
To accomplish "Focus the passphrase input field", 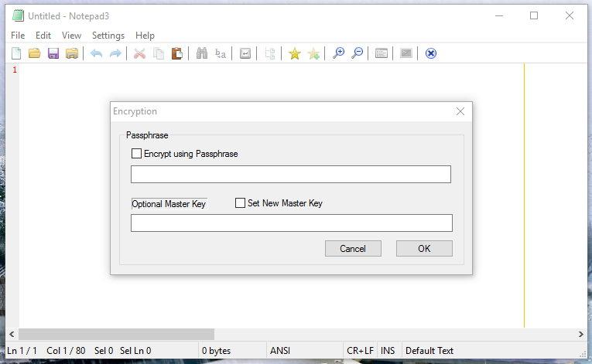I will click(291, 174).
